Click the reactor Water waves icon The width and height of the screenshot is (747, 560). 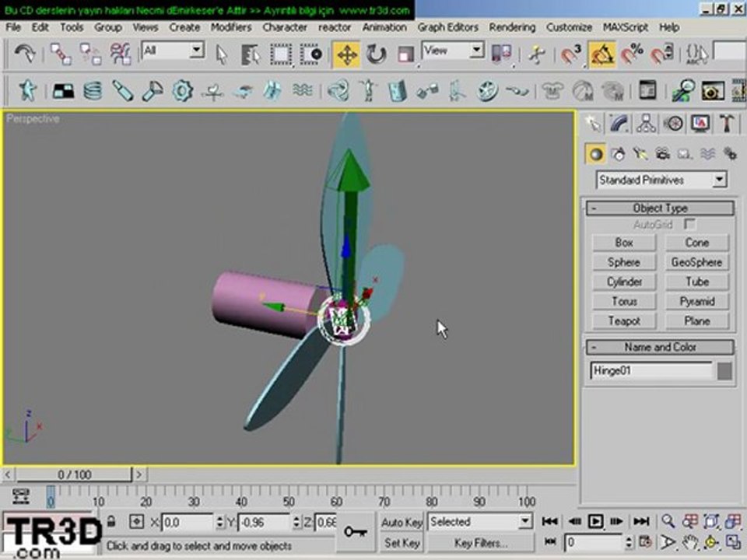point(303,90)
